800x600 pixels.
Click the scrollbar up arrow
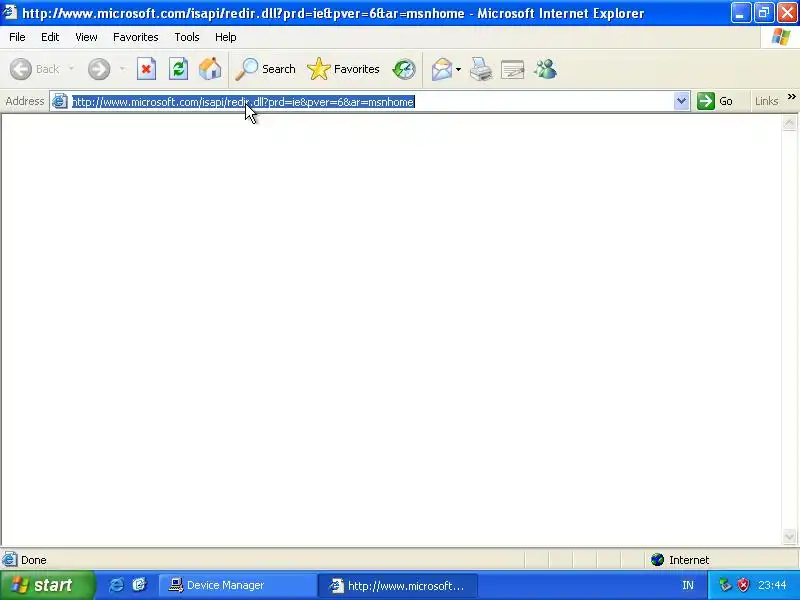789,123
